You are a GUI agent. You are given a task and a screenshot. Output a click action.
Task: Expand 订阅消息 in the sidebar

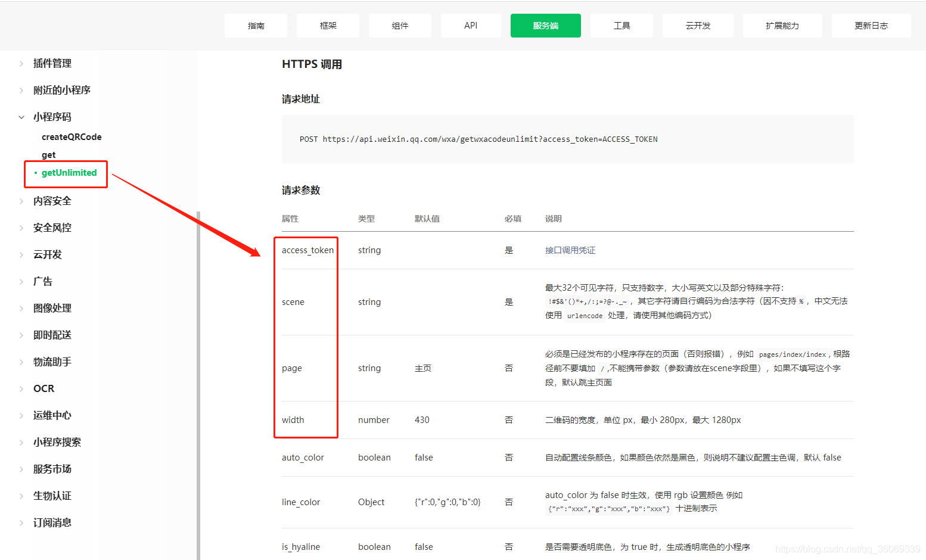[x=52, y=522]
